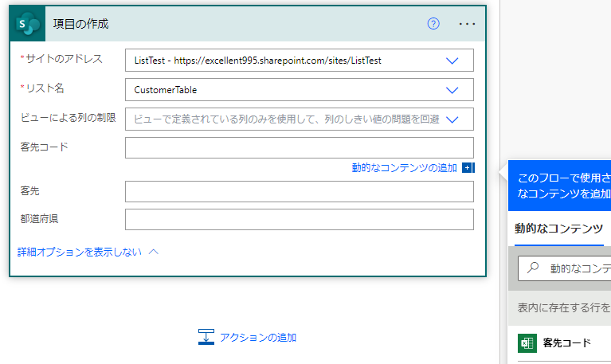Focus the 客先コード input field
The image size is (611, 364).
(x=299, y=148)
